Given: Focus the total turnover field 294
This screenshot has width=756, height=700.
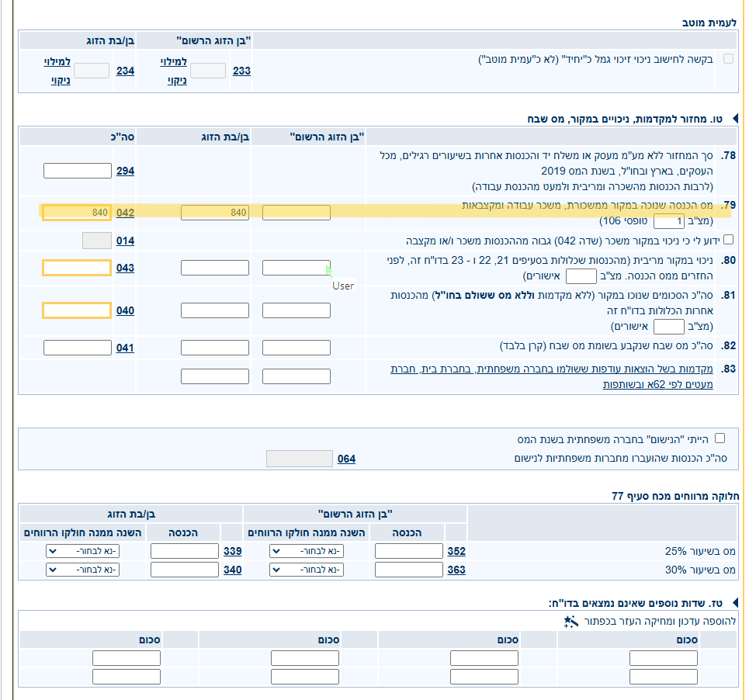Looking at the screenshot, I should pos(78,171).
